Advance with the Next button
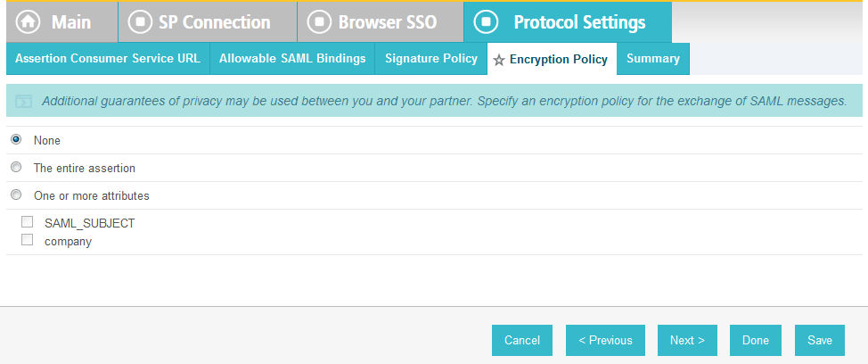The height and width of the screenshot is (364, 868). tap(687, 340)
